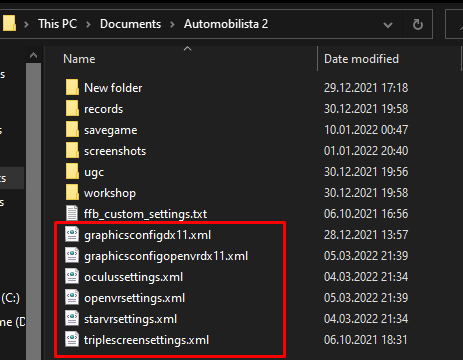The image size is (463, 360).
Task: Select the folder name ugc
Action: click(x=94, y=173)
